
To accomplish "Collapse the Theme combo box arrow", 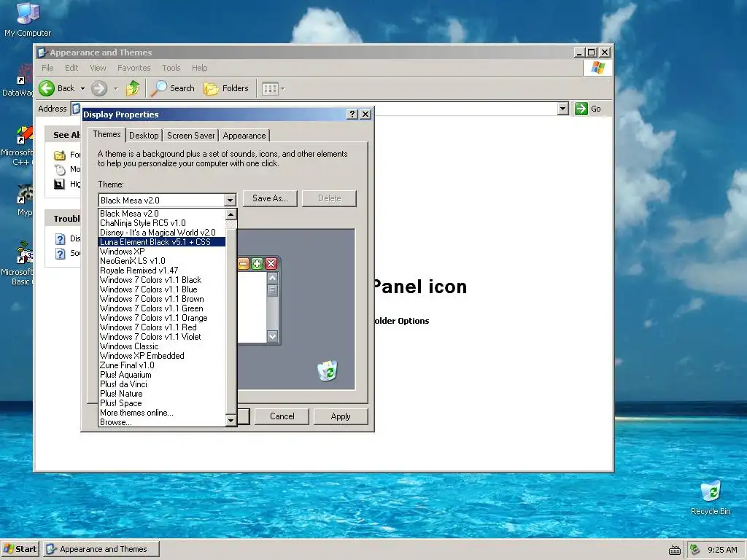I will 230,200.
